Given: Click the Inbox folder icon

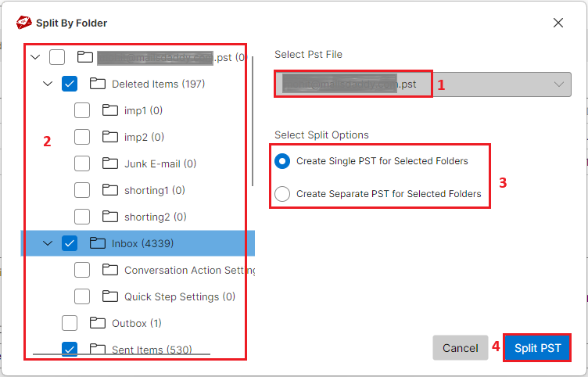Looking at the screenshot, I should tap(98, 243).
